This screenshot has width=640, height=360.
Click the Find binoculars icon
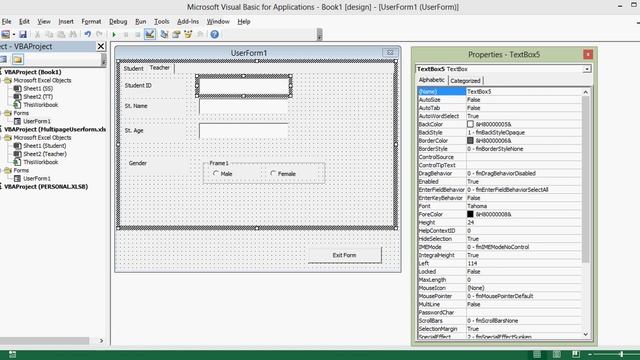point(73,34)
